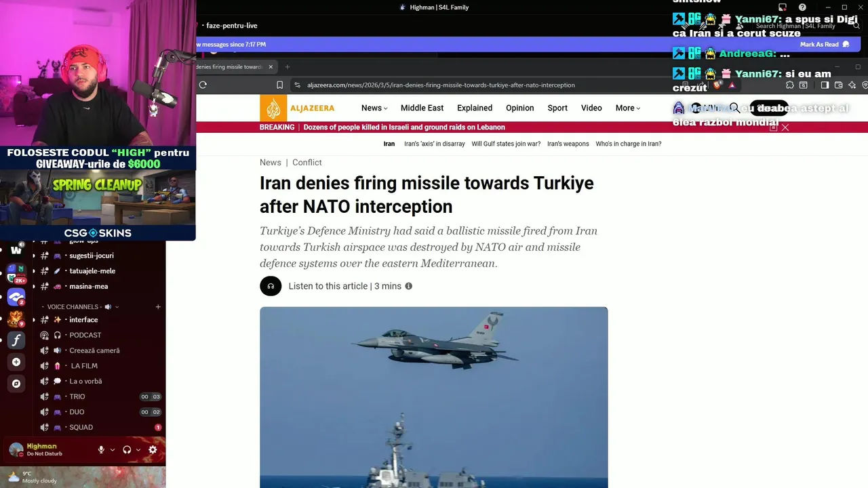Screen dimensions: 868x488
Task: Expand the News dropdown menu
Action: pos(374,108)
